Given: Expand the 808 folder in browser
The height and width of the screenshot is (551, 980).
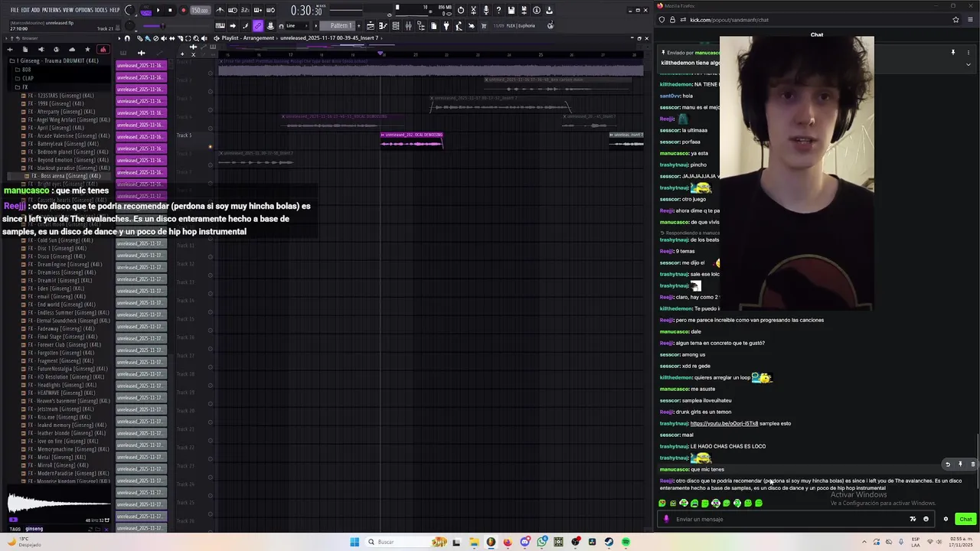Looking at the screenshot, I should pyautogui.click(x=22, y=69).
